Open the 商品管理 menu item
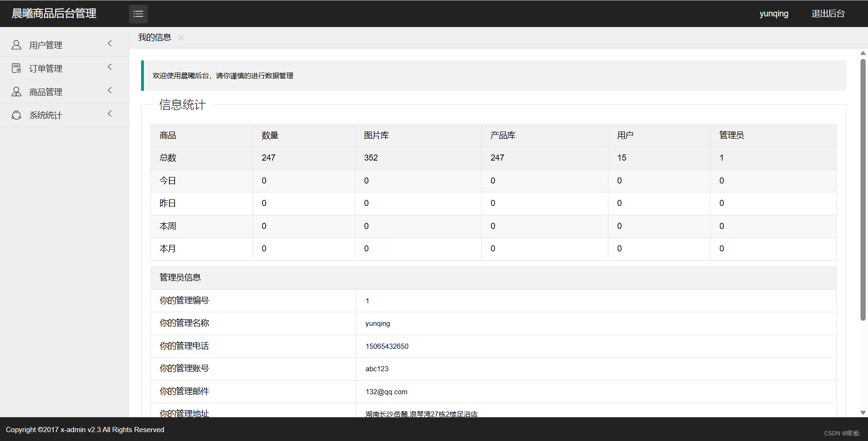Screen dimensions: 868x441 [64, 92]
